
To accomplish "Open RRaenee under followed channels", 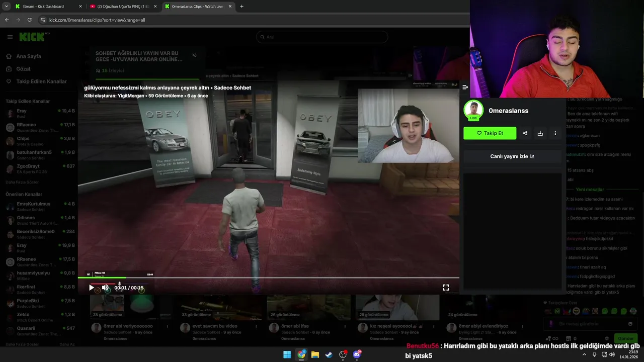I will (40, 127).
